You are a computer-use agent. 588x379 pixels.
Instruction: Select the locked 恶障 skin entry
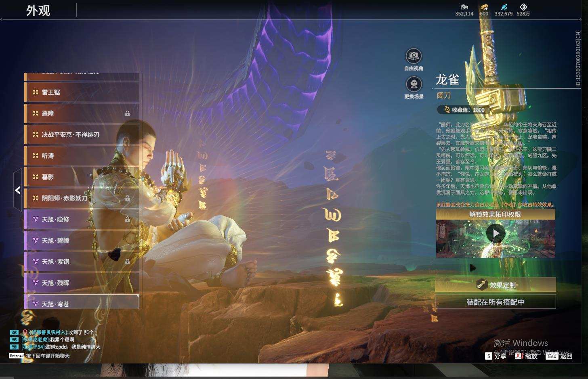click(x=82, y=113)
